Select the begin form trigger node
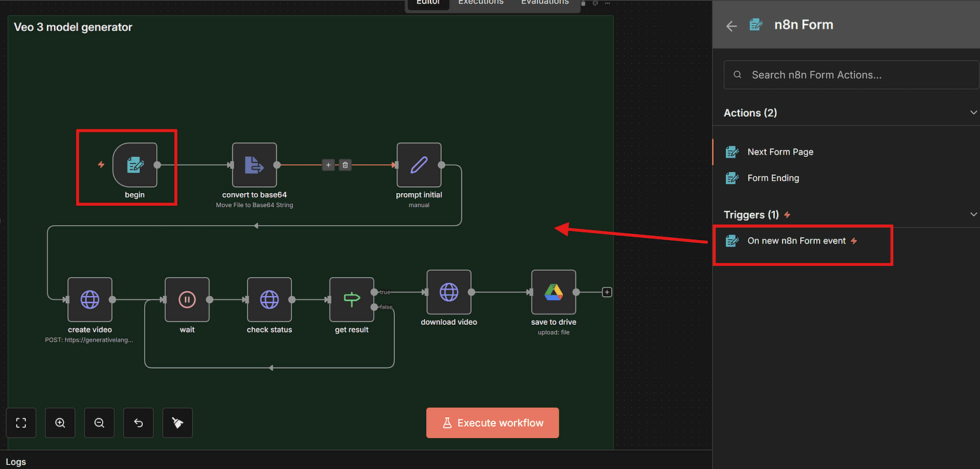 click(x=134, y=165)
